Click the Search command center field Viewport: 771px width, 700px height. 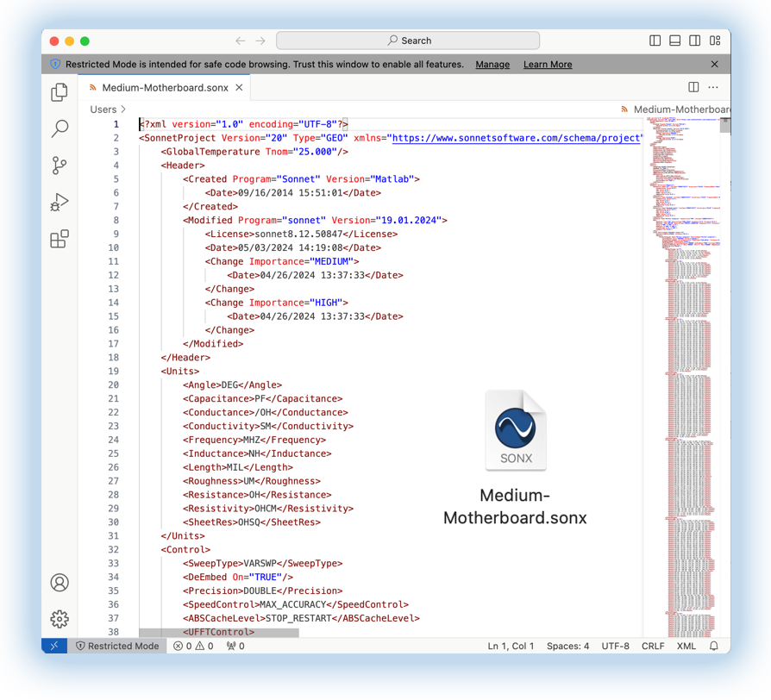(408, 41)
